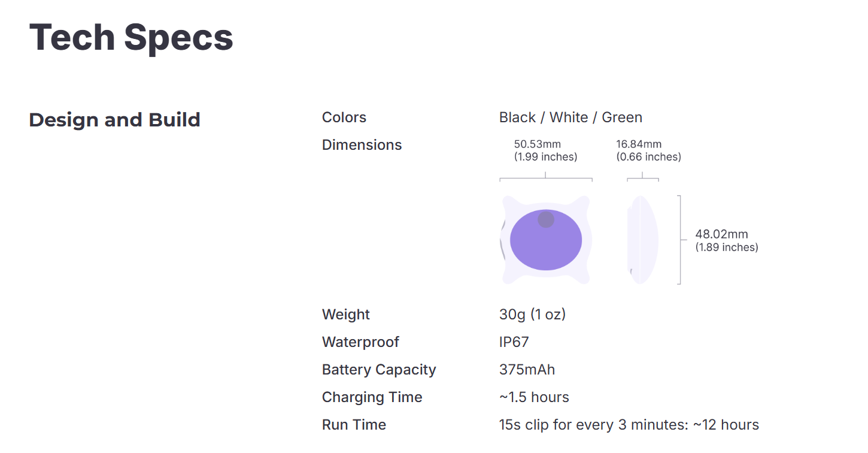This screenshot has height=453, width=868.
Task: Click the Charging Time label
Action: click(x=372, y=397)
